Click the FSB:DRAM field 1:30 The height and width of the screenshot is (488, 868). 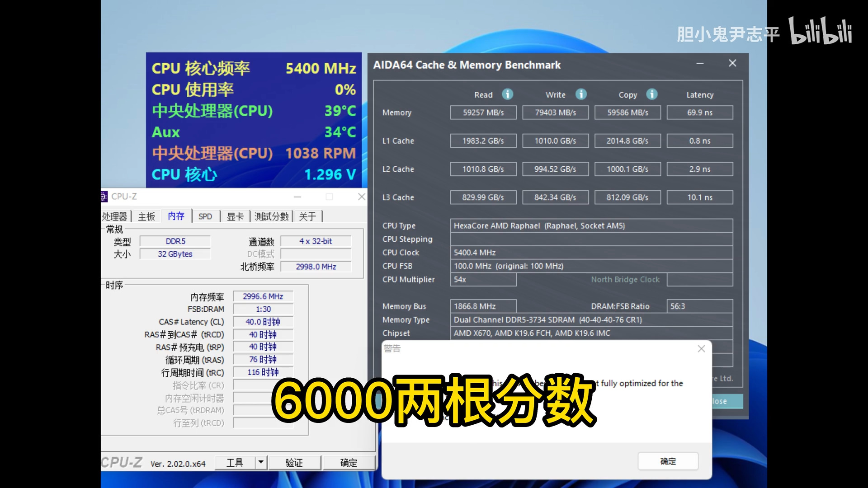[263, 309]
